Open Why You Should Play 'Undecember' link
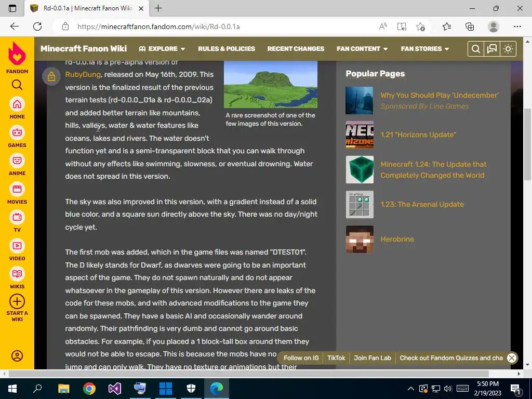 440,96
